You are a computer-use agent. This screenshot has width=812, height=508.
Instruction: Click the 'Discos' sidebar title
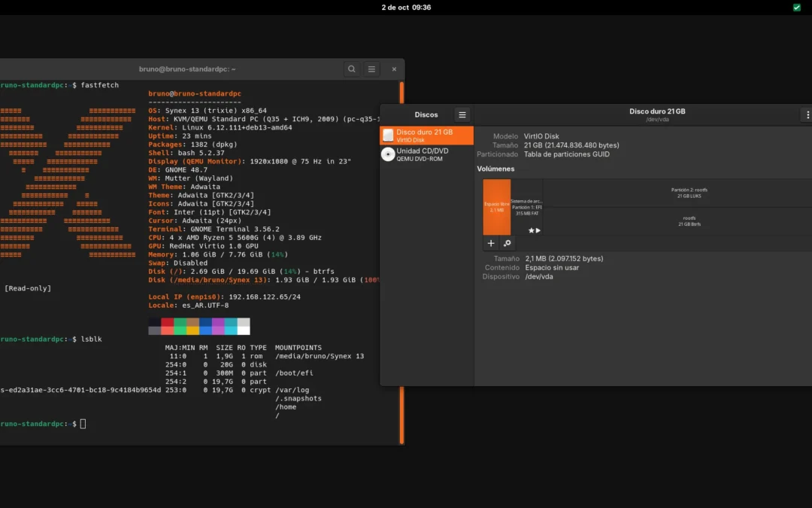pos(426,115)
